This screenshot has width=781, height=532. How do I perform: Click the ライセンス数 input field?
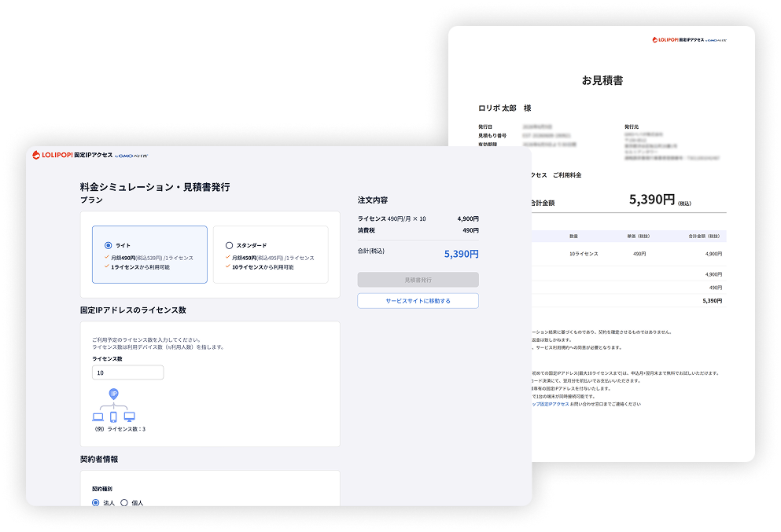[127, 372]
